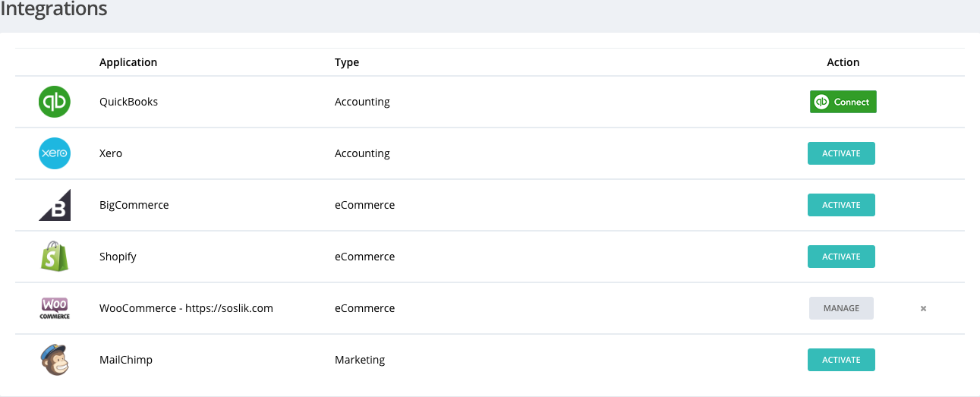Click the Type column header
The width and height of the screenshot is (980, 397).
(347, 62)
